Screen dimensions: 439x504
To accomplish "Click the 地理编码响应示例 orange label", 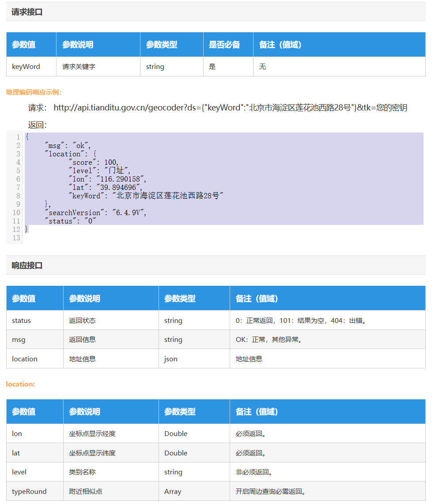I will click(x=34, y=93).
